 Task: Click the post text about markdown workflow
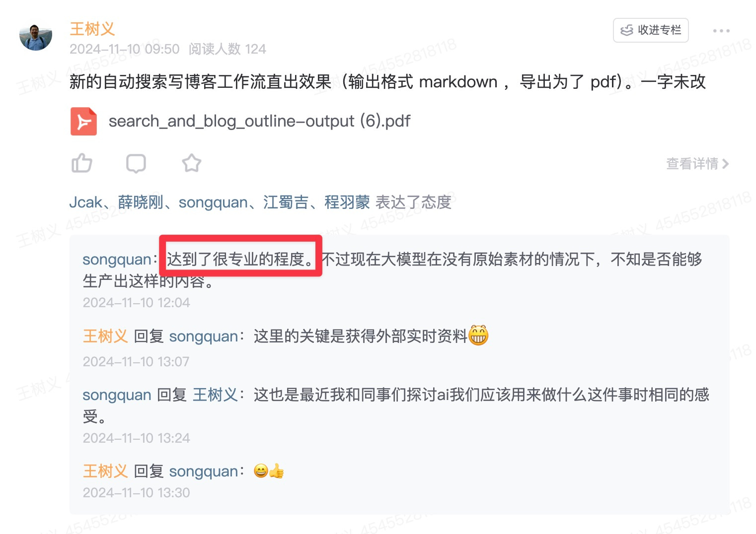387,81
